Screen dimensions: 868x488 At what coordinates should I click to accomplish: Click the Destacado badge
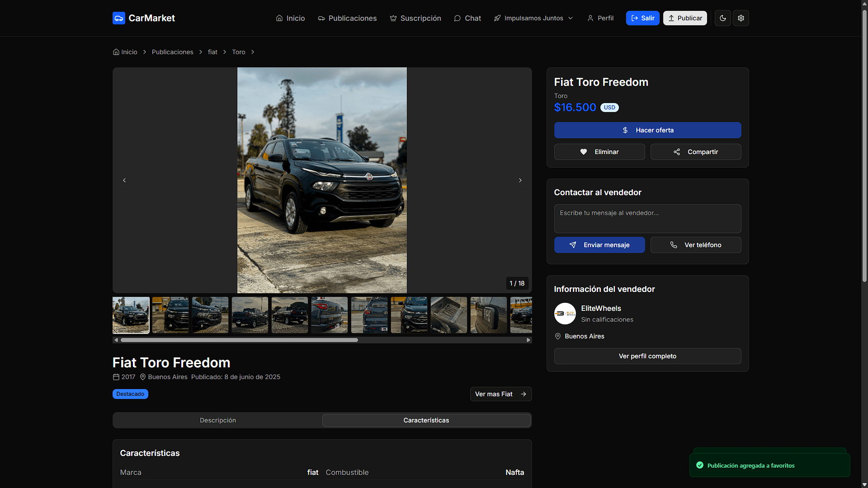tap(130, 394)
